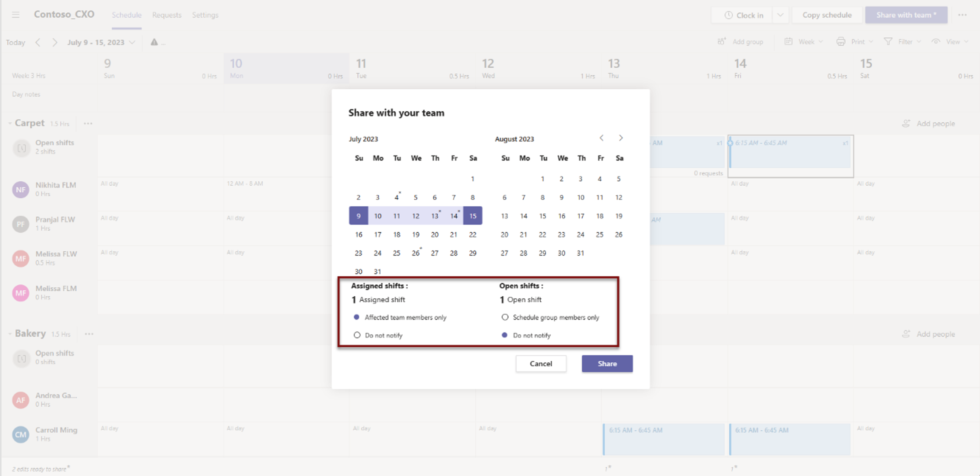Click the Print icon
980x476 pixels.
tap(841, 42)
